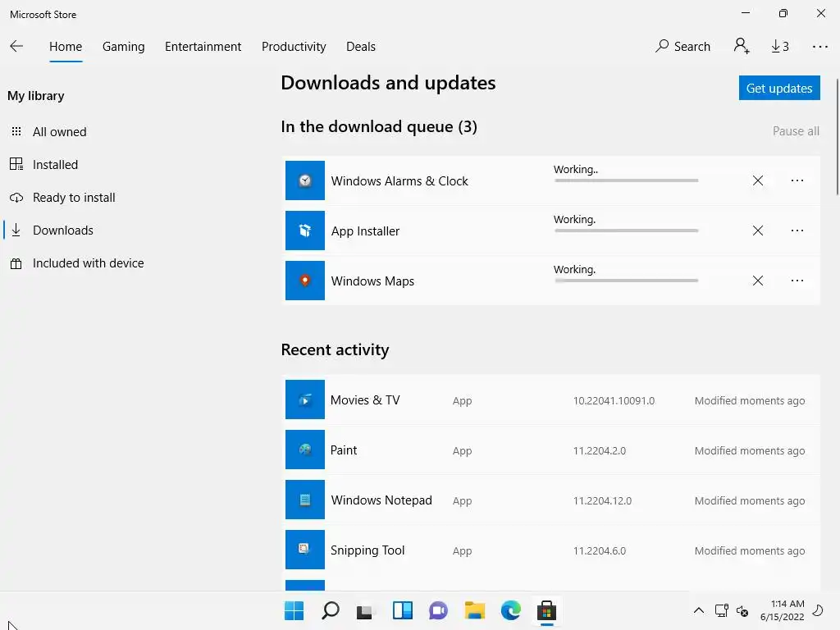
Task: Click version 10.22041.10091.0 text
Action: coord(614,400)
